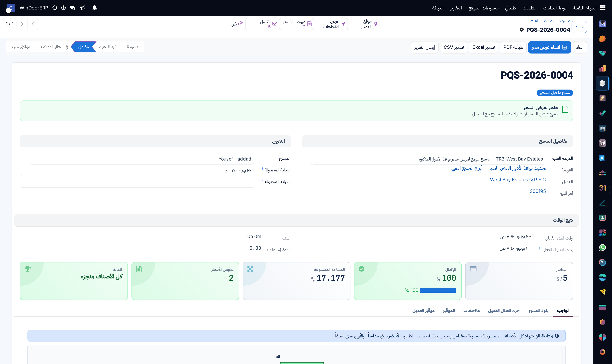Switch to the الموقع tab
Viewport: 612px width, 364px height.
point(449,310)
